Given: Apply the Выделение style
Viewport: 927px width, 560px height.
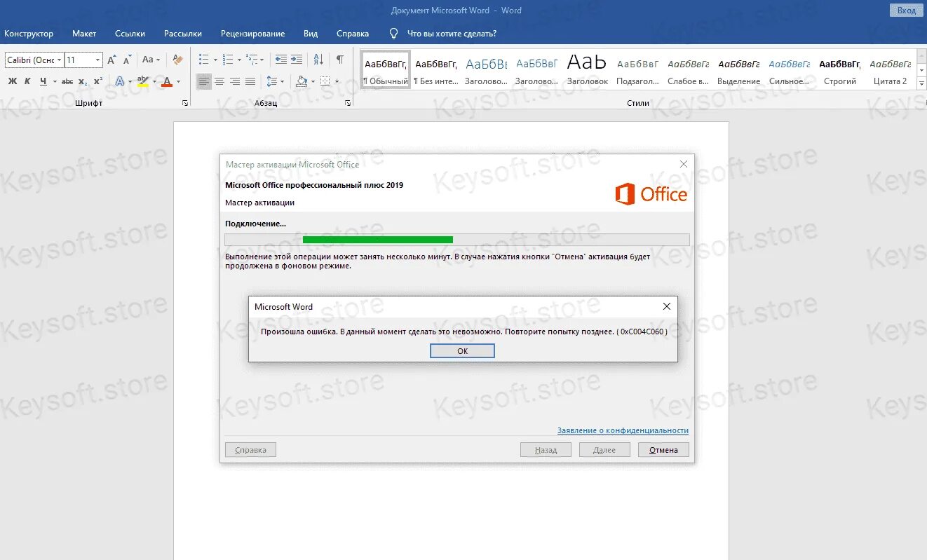Looking at the screenshot, I should click(x=739, y=69).
